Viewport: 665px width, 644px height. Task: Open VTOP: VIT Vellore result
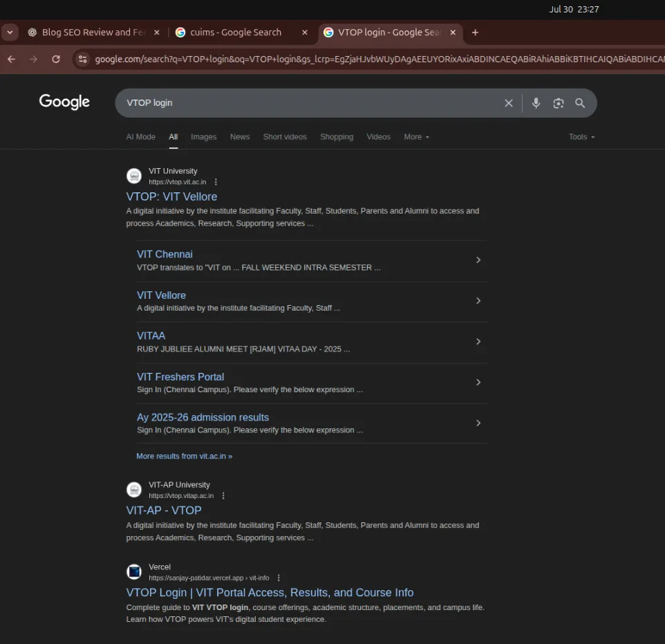point(171,196)
